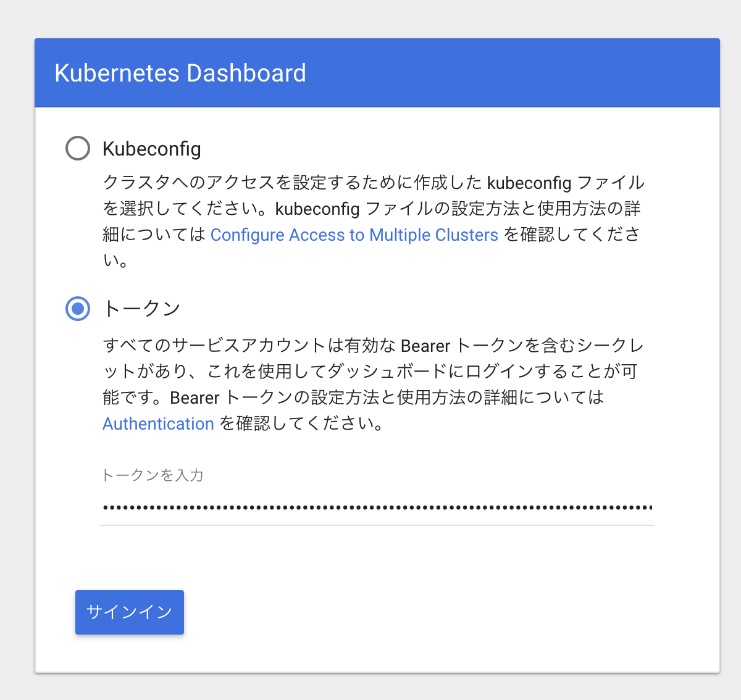Click the トークンを入力 field label
The height and width of the screenshot is (700, 741).
click(153, 475)
